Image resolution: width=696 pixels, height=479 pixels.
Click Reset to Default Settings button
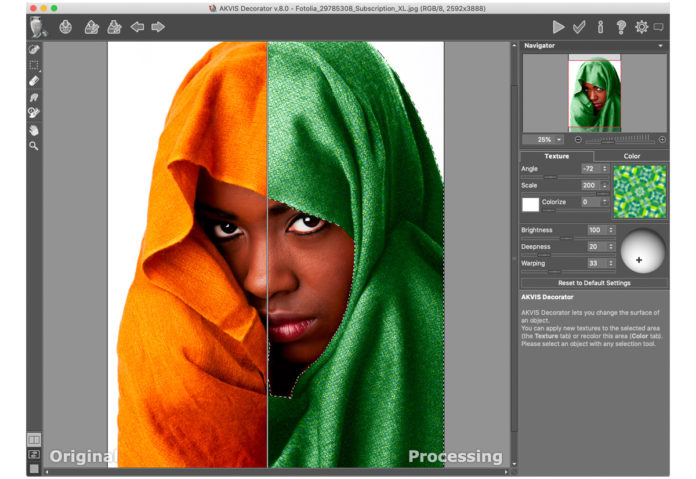tap(594, 283)
